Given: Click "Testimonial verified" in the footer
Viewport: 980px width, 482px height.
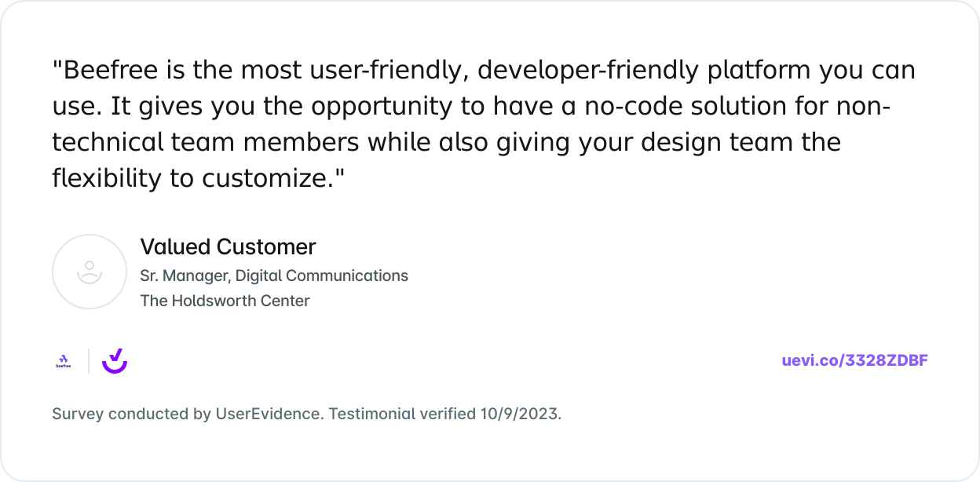Looking at the screenshot, I should (x=402, y=414).
